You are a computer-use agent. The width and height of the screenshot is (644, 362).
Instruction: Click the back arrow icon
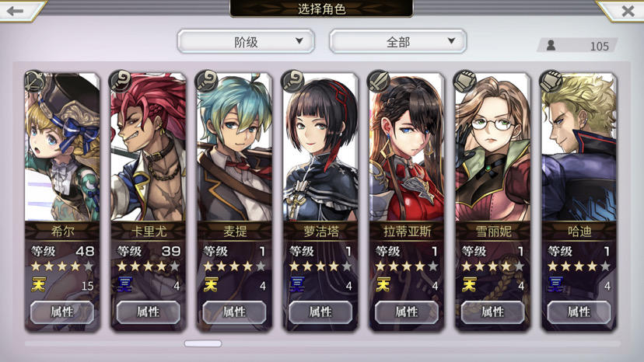16,11
